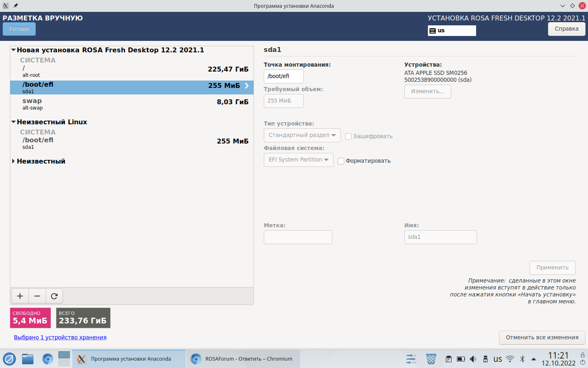This screenshot has height=368, width=588.
Task: Switch to the upper virtual desktop in pager
Action: [64, 355]
